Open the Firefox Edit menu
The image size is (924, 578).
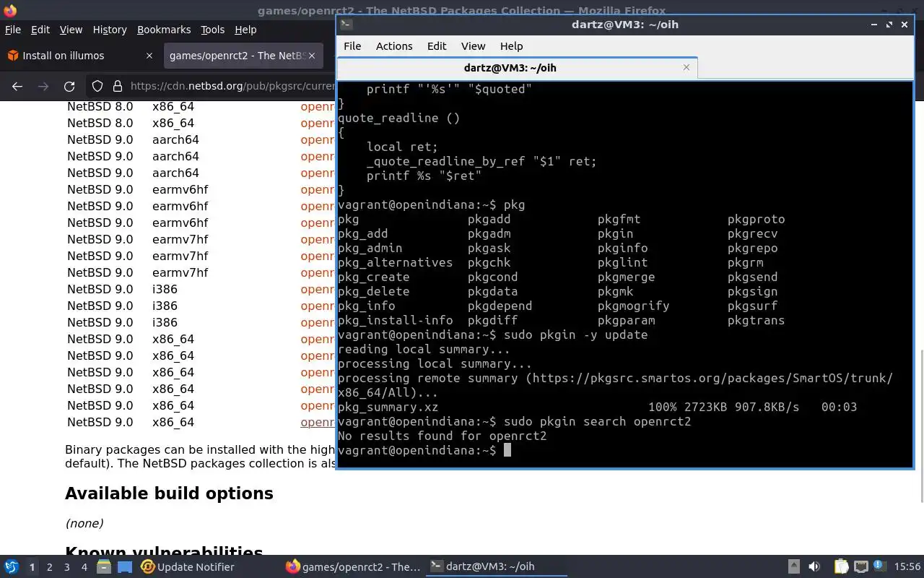coord(40,30)
